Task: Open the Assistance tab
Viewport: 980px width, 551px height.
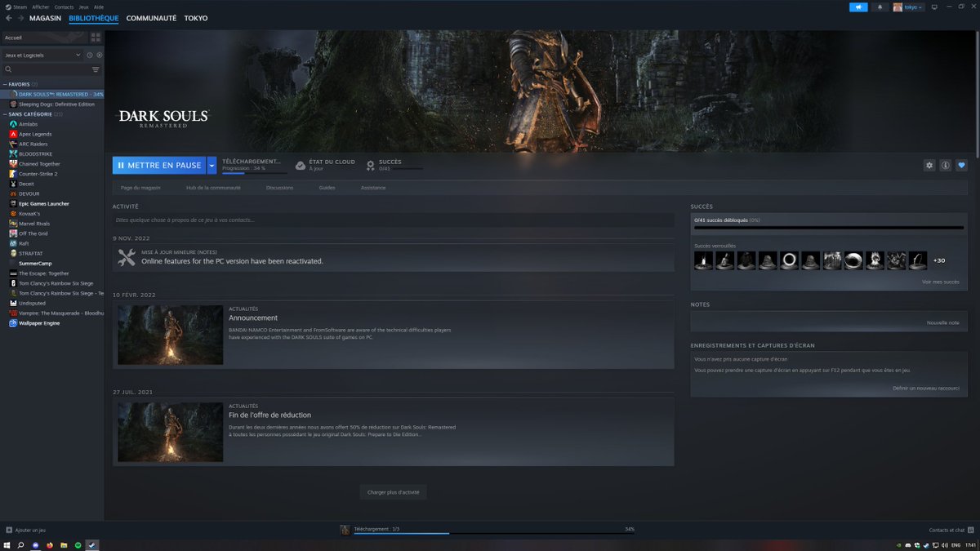Action: (x=373, y=188)
